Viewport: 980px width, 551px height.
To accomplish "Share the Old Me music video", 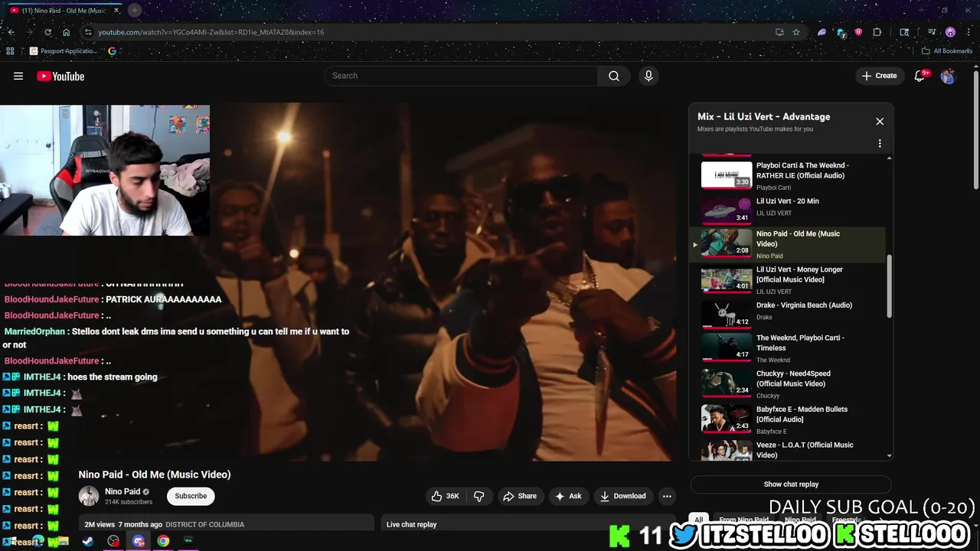I will click(520, 496).
